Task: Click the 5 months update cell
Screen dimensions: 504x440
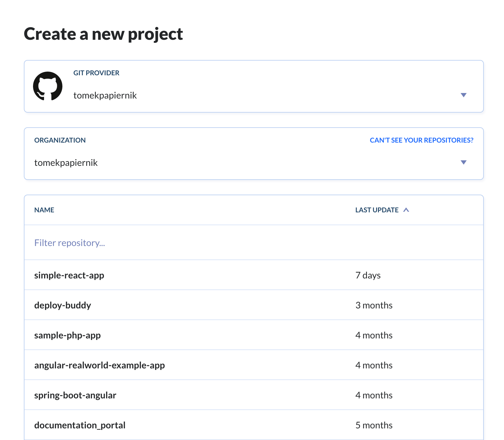Action: (374, 425)
